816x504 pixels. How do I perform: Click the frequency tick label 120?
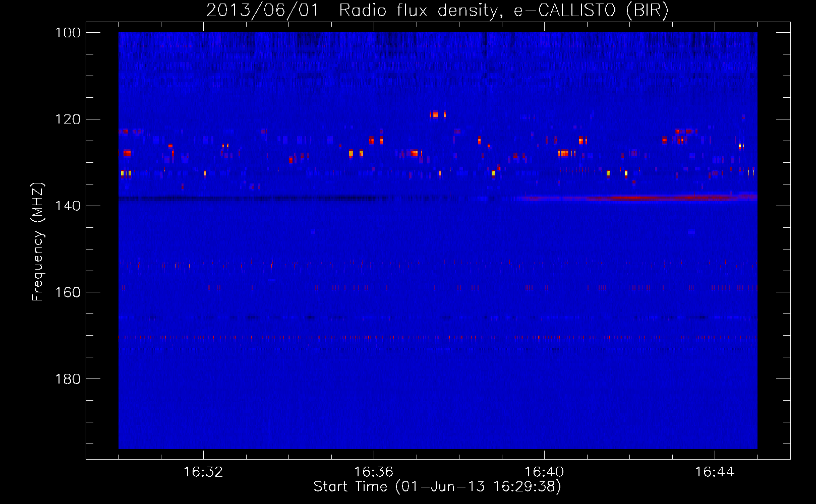(68, 119)
